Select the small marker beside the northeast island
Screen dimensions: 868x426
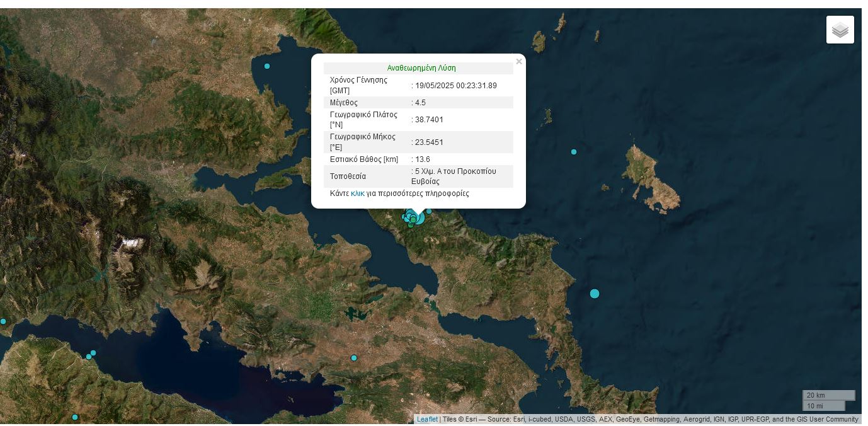click(574, 151)
